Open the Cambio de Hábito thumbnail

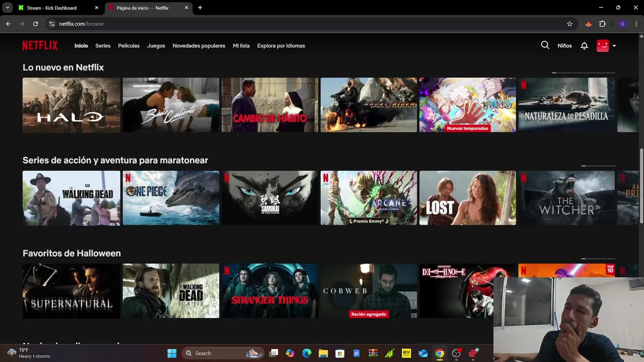click(x=270, y=105)
